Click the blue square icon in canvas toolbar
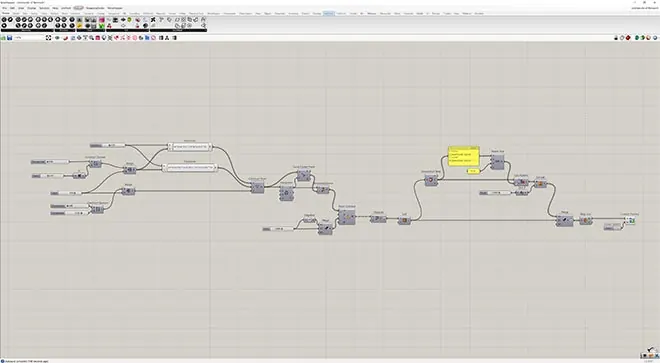 147,38
